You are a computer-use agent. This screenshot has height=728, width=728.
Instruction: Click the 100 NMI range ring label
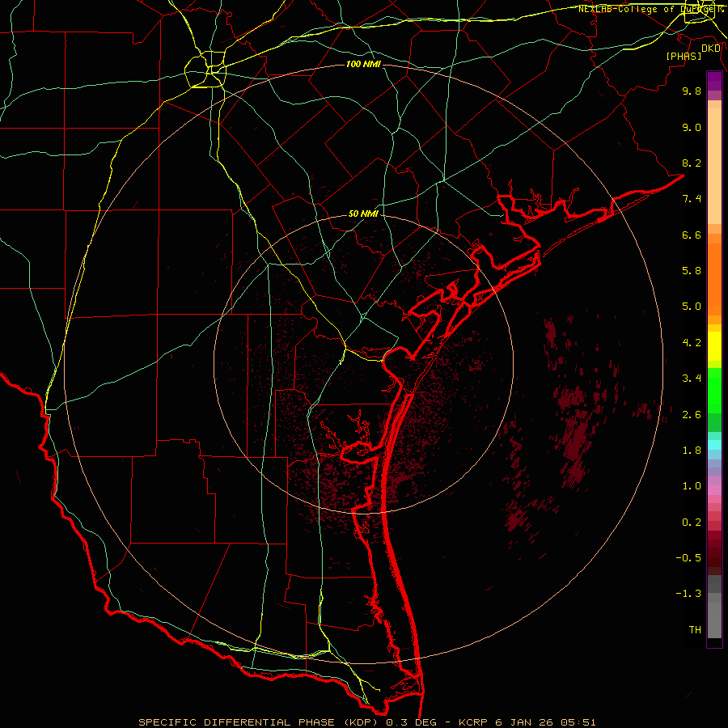tap(363, 64)
